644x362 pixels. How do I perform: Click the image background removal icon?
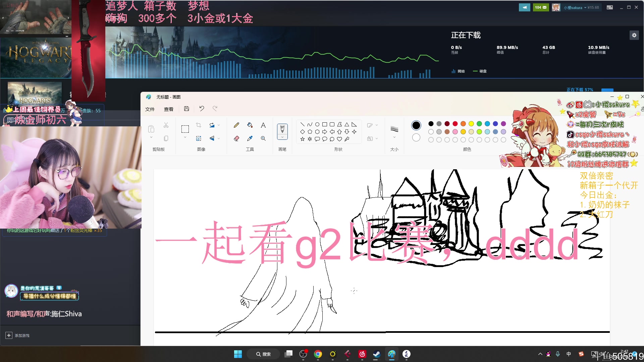[199, 138]
